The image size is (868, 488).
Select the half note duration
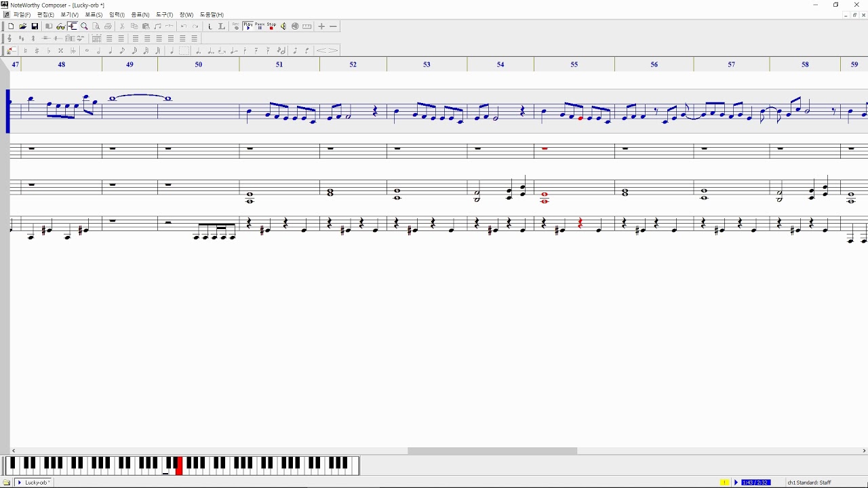[x=98, y=50]
